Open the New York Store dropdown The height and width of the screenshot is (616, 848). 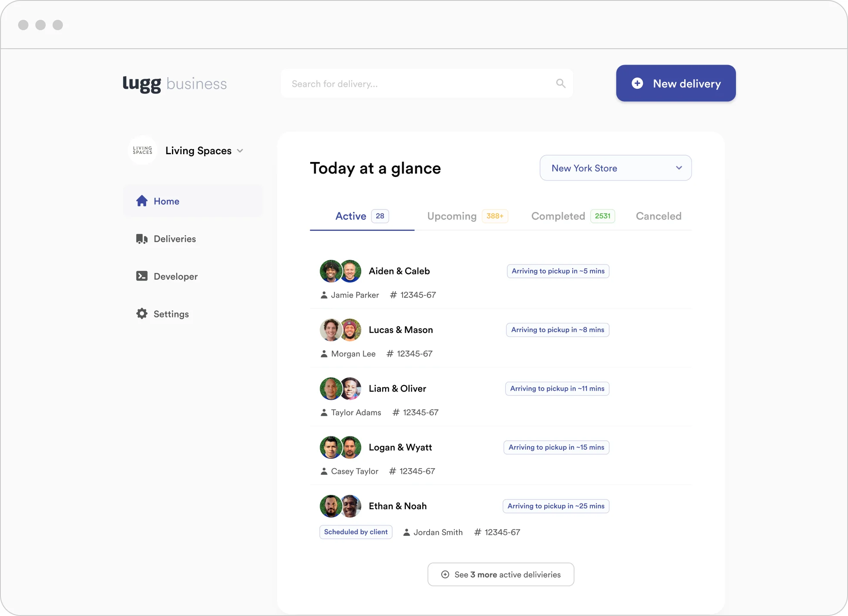click(x=616, y=168)
